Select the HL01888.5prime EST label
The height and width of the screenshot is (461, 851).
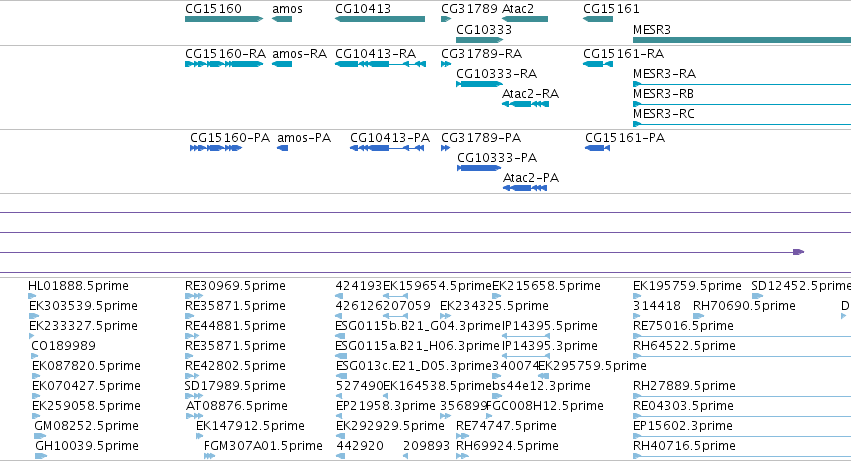click(x=78, y=286)
